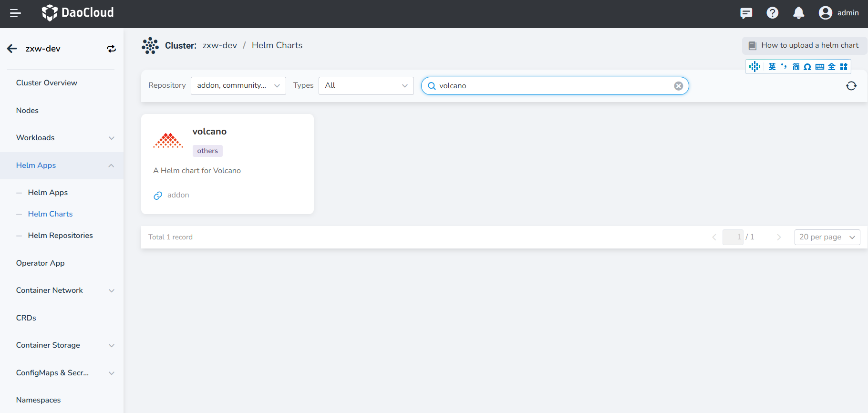This screenshot has width=868, height=413.
Task: Click the back arrow beside zxw-dev
Action: tap(12, 49)
